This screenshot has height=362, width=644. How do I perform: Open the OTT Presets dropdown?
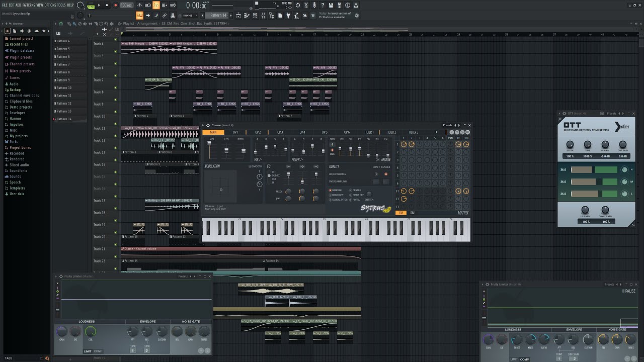(x=611, y=113)
